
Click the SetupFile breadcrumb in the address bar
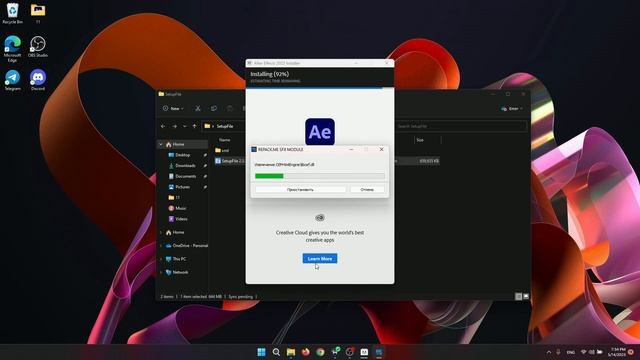click(225, 127)
